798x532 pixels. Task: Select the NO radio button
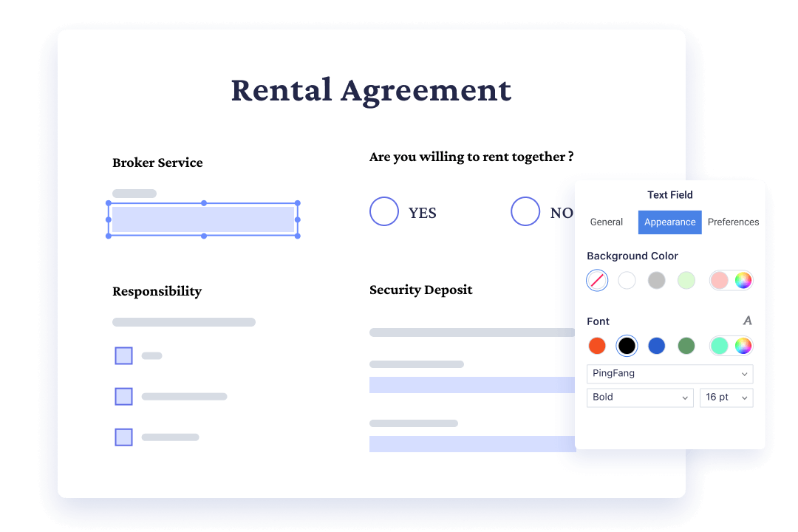coord(525,211)
